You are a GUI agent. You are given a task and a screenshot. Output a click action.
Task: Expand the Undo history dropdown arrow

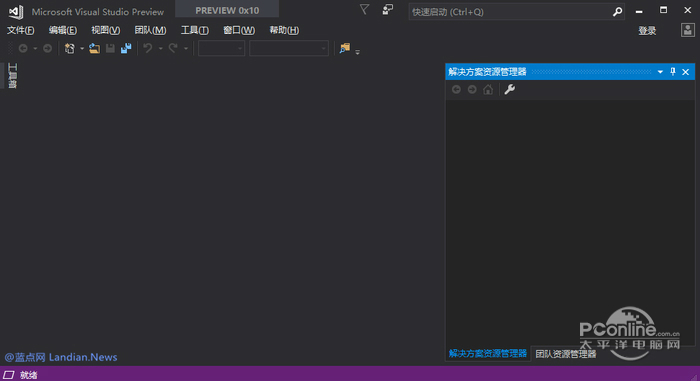point(160,48)
